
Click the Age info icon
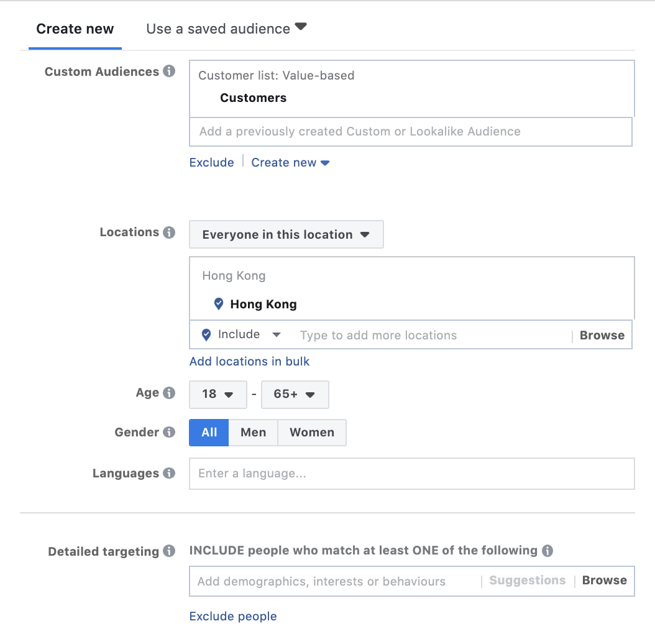tap(169, 393)
